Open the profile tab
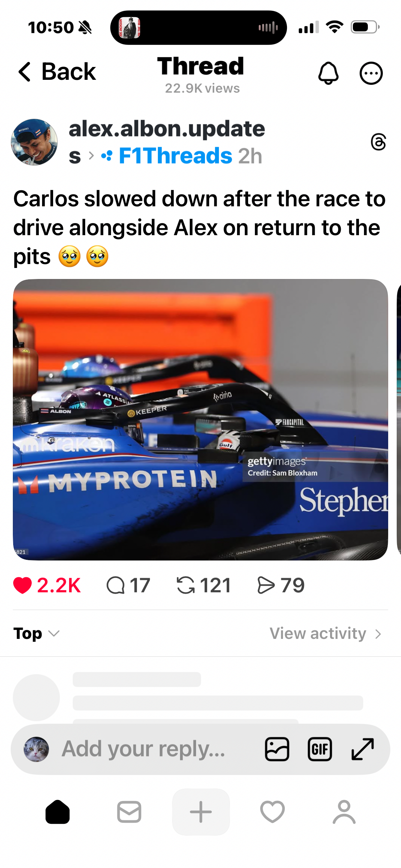Image resolution: width=401 pixels, height=868 pixels. pos(344,812)
